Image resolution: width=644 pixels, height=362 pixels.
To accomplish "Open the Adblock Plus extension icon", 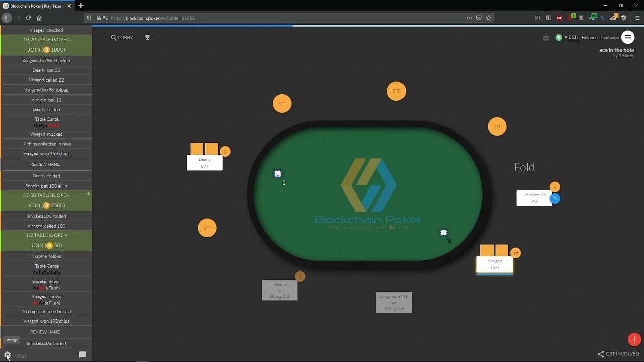I will pyautogui.click(x=559, y=18).
